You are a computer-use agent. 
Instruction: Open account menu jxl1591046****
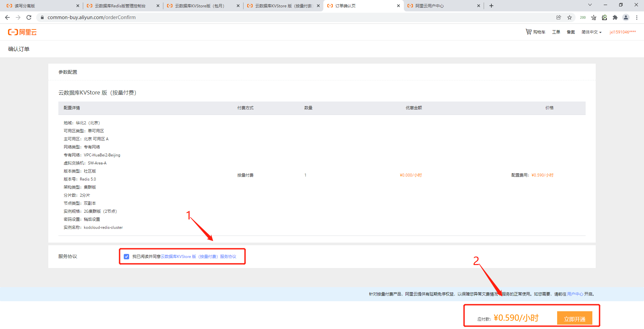click(x=623, y=32)
